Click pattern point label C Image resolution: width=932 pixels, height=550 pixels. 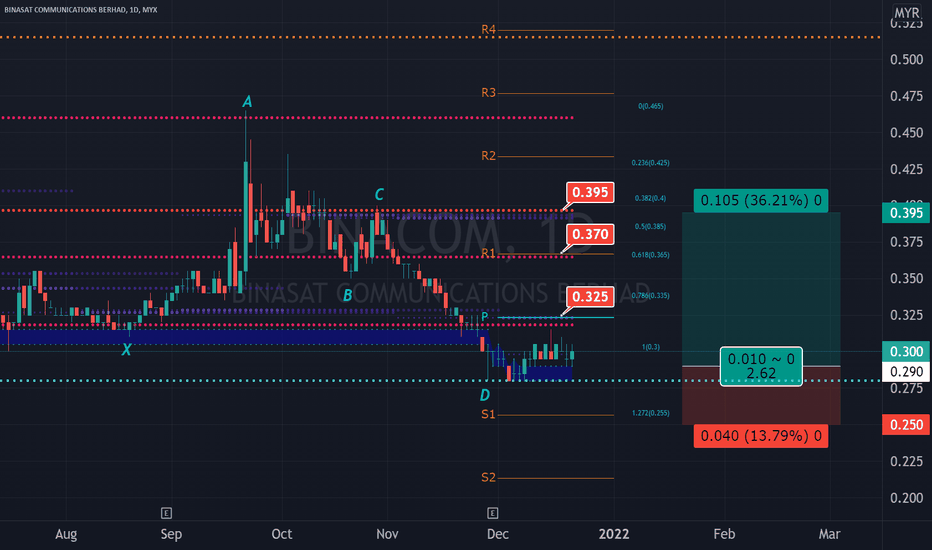pos(379,194)
